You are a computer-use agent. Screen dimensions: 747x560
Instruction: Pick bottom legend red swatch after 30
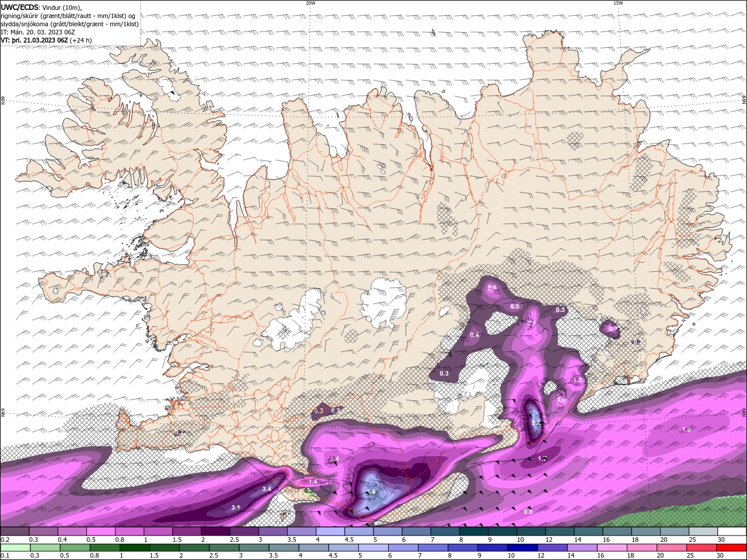coord(731,548)
